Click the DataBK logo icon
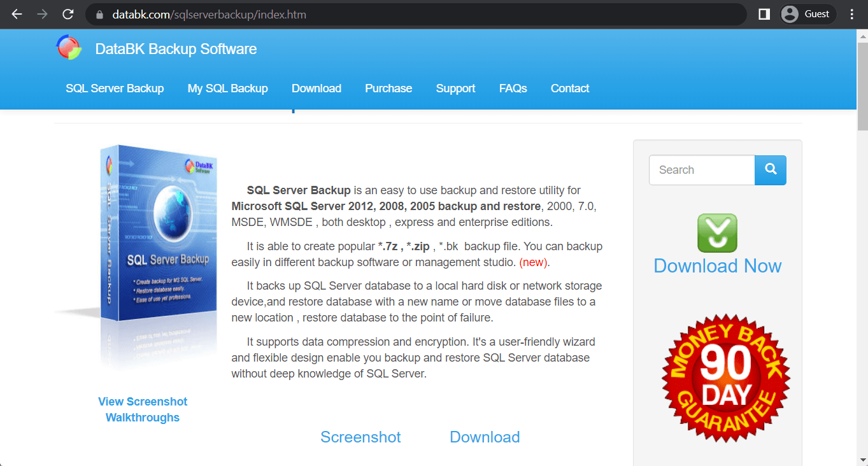Image resolution: width=868 pixels, height=466 pixels. coord(69,47)
